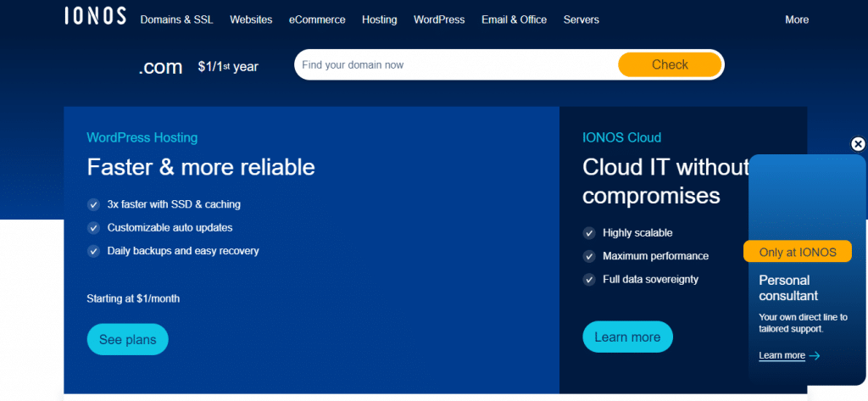This screenshot has width=868, height=401.
Task: Expand the More menu
Action: pyautogui.click(x=797, y=20)
